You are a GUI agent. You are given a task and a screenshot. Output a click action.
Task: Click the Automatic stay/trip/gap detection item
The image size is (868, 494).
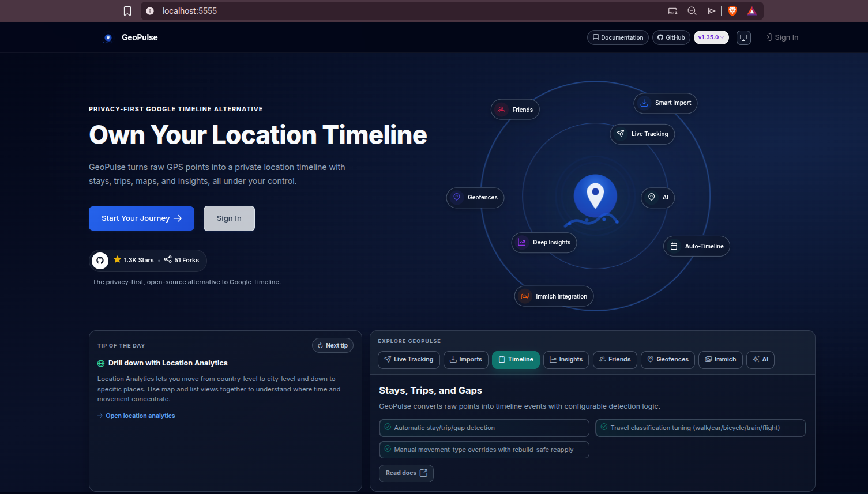click(484, 428)
